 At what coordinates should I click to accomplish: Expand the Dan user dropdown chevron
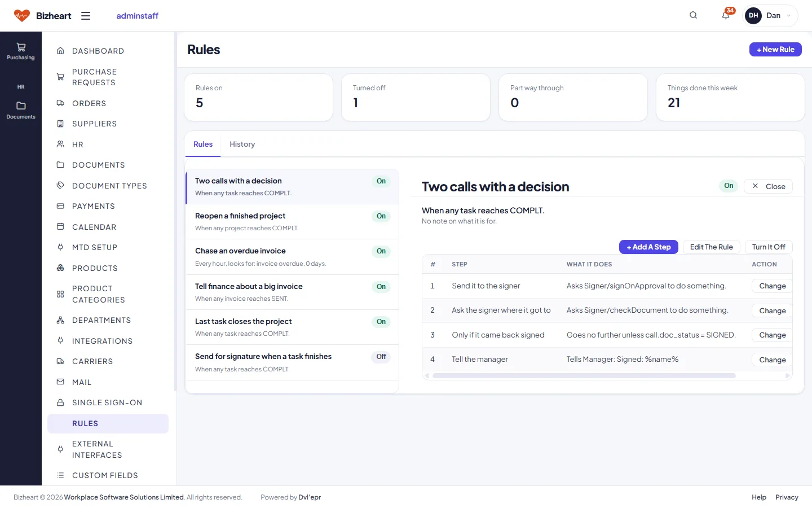point(788,16)
